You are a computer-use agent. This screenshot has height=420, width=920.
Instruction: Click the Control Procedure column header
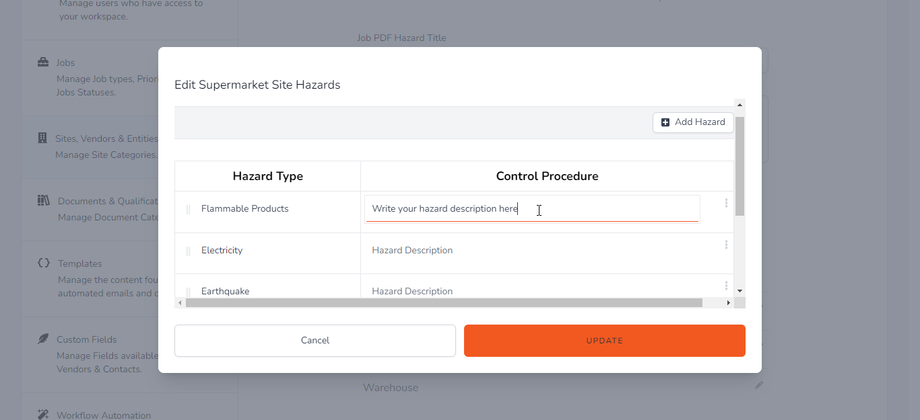coord(546,176)
